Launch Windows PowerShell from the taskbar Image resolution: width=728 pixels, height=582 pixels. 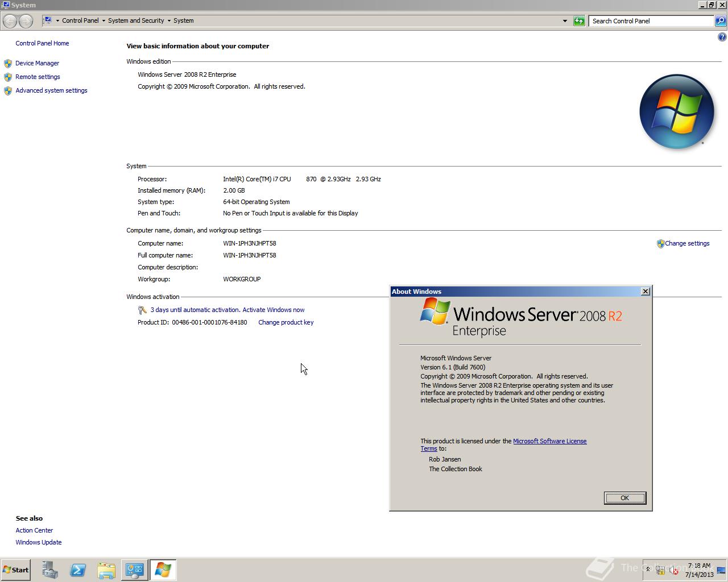click(x=78, y=570)
